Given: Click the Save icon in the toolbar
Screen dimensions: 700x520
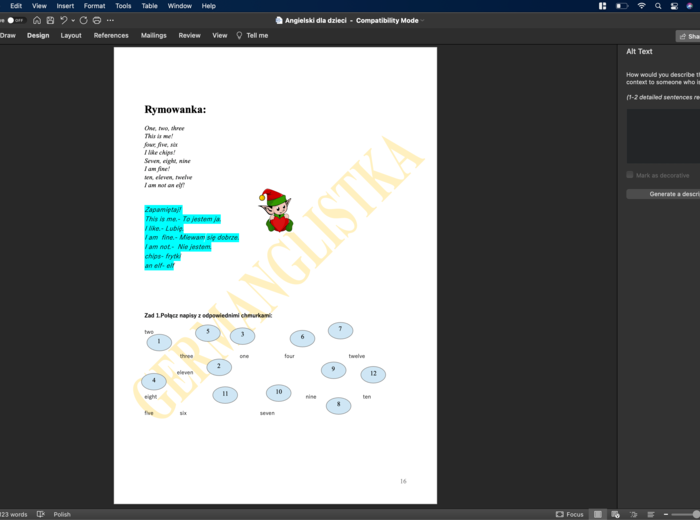Looking at the screenshot, I should [50, 20].
